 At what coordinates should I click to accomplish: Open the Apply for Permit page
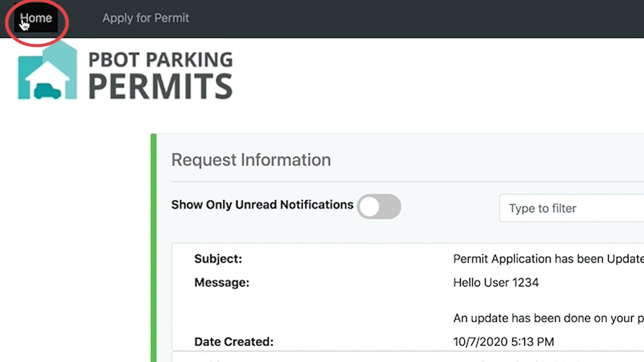coord(145,18)
